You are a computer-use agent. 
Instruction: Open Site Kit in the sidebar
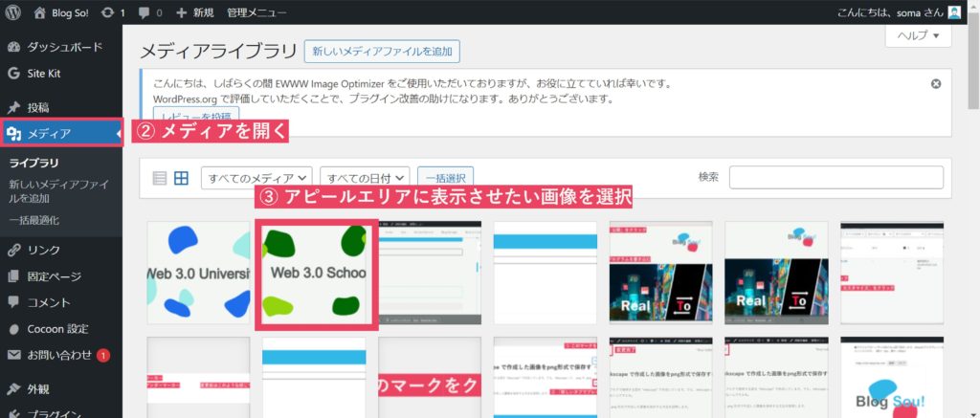tap(48, 73)
